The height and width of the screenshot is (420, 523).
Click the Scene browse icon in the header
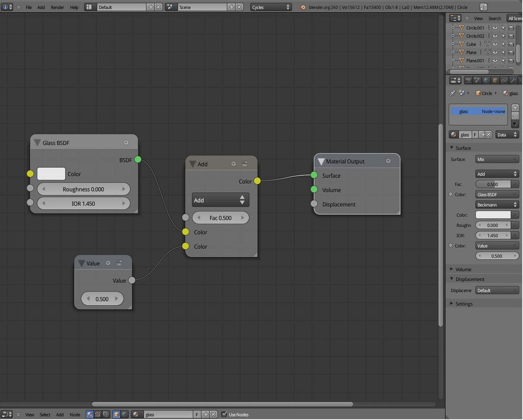[x=170, y=7]
